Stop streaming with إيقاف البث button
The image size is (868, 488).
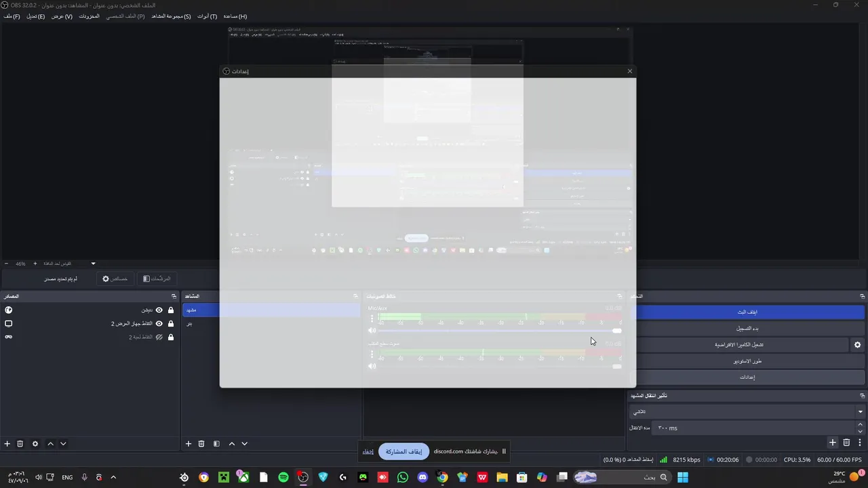click(x=747, y=312)
